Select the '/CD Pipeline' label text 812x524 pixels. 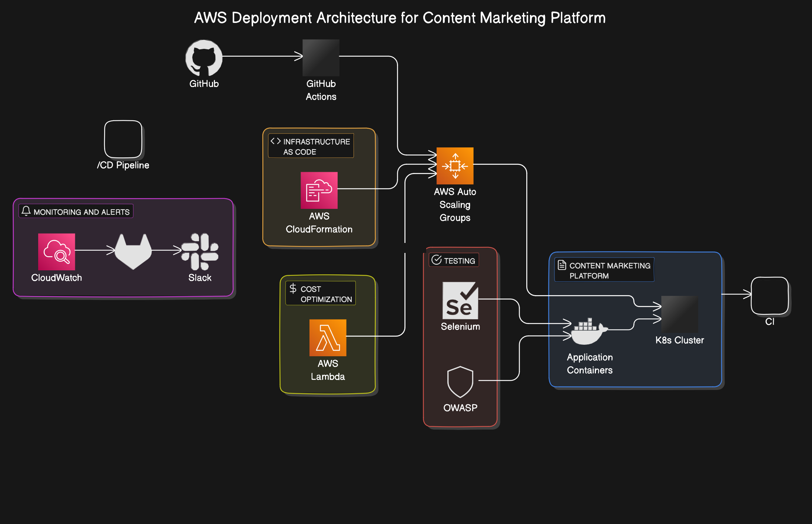click(x=123, y=165)
